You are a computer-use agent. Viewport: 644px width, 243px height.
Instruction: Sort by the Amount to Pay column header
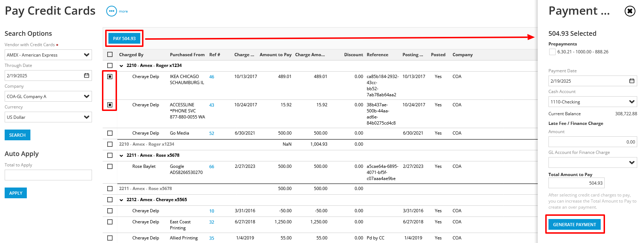[x=275, y=55]
